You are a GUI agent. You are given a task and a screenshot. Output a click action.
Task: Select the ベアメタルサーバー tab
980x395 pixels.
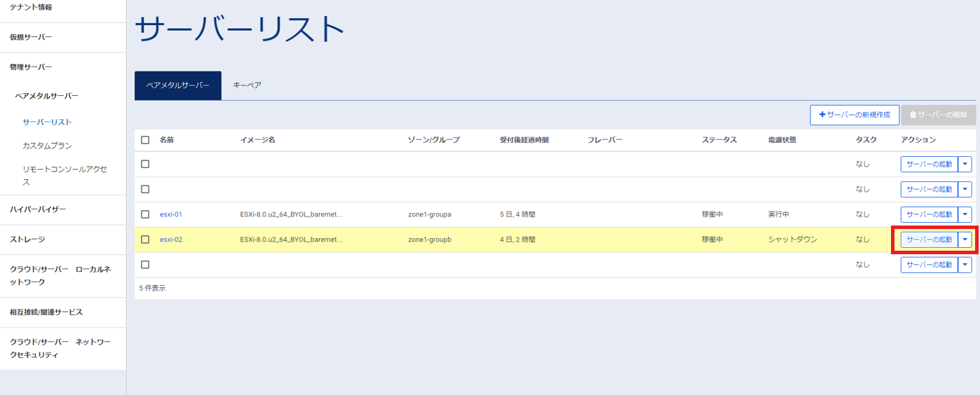[177, 85]
